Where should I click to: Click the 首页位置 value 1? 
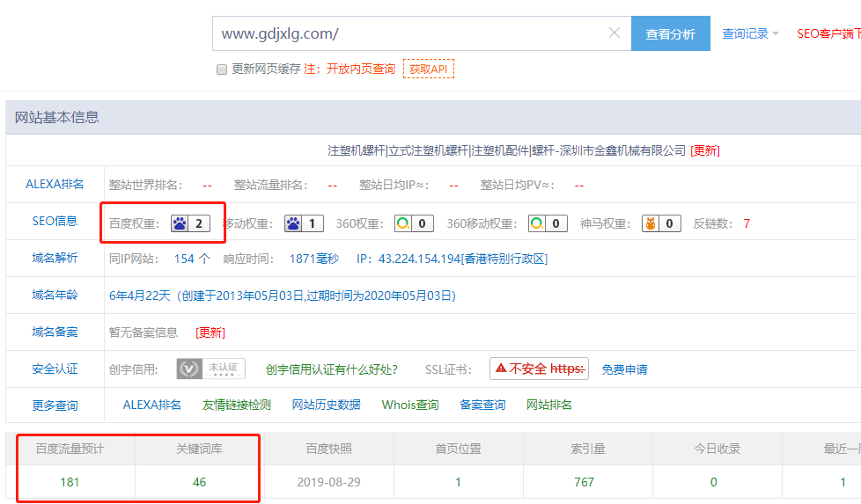pos(458,482)
